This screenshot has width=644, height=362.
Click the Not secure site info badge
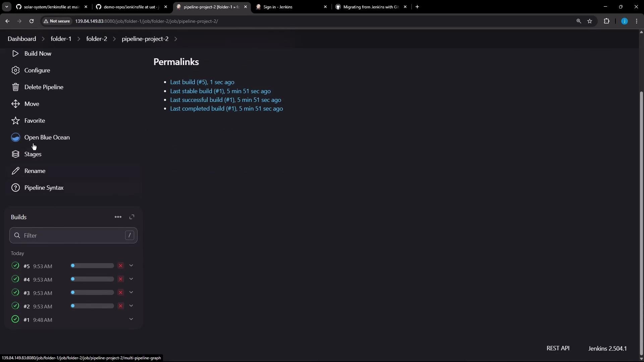tap(57, 21)
